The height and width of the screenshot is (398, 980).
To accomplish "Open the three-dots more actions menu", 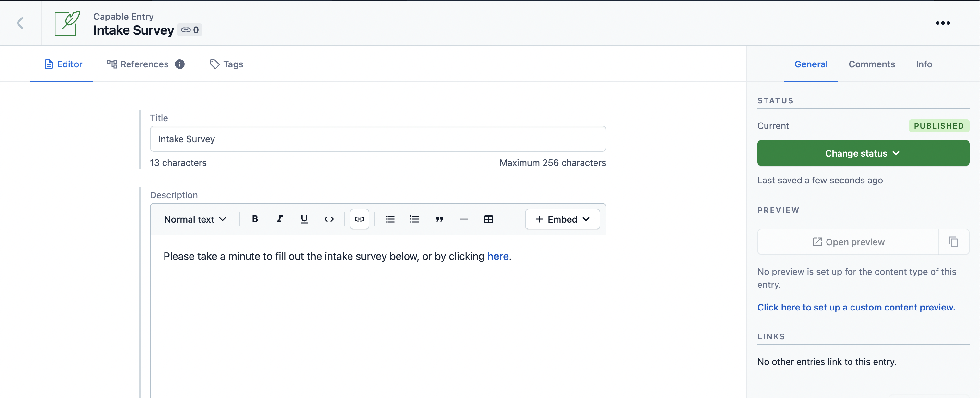I will click(x=942, y=23).
